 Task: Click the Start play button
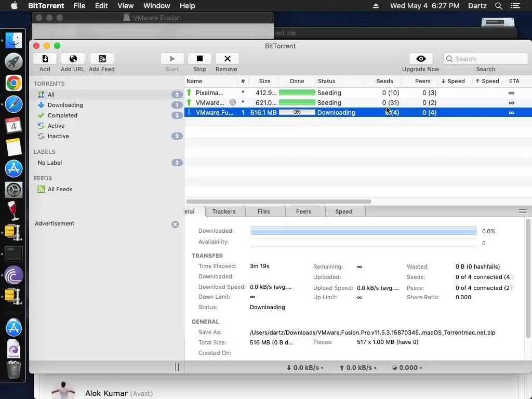[172, 59]
